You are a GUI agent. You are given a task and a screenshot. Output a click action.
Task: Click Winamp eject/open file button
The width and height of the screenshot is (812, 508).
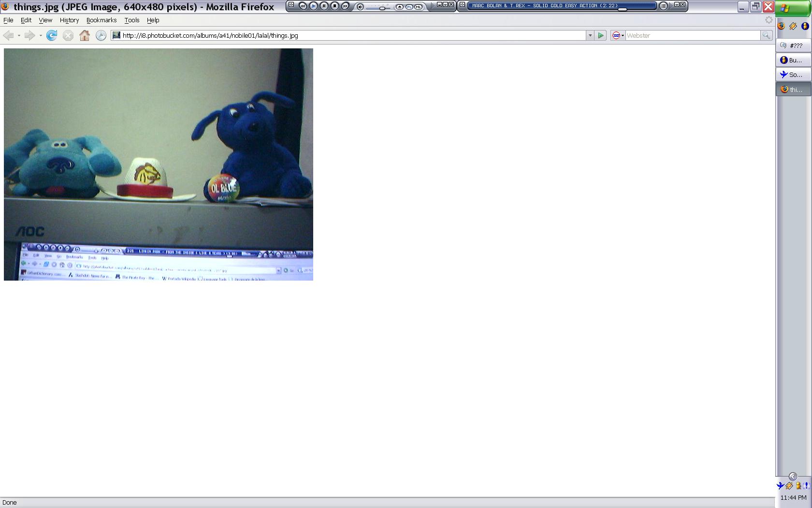pyautogui.click(x=400, y=7)
